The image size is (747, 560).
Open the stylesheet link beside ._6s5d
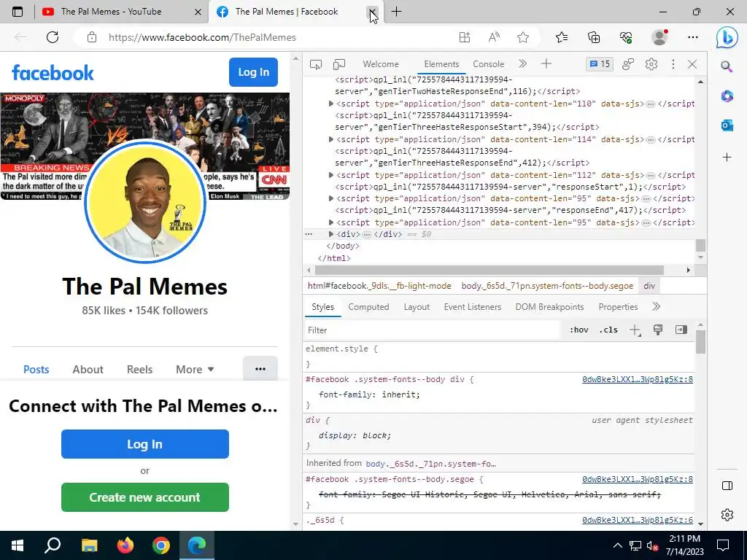click(x=638, y=520)
